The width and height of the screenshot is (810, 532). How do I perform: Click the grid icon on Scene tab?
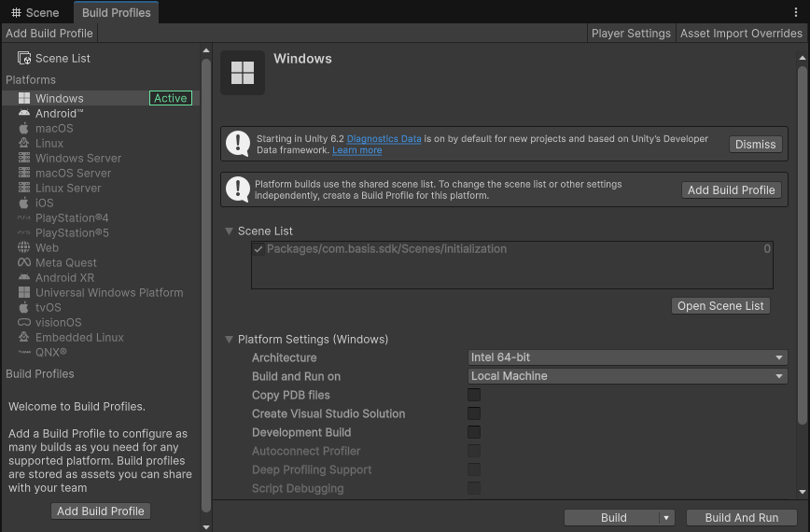[x=16, y=12]
